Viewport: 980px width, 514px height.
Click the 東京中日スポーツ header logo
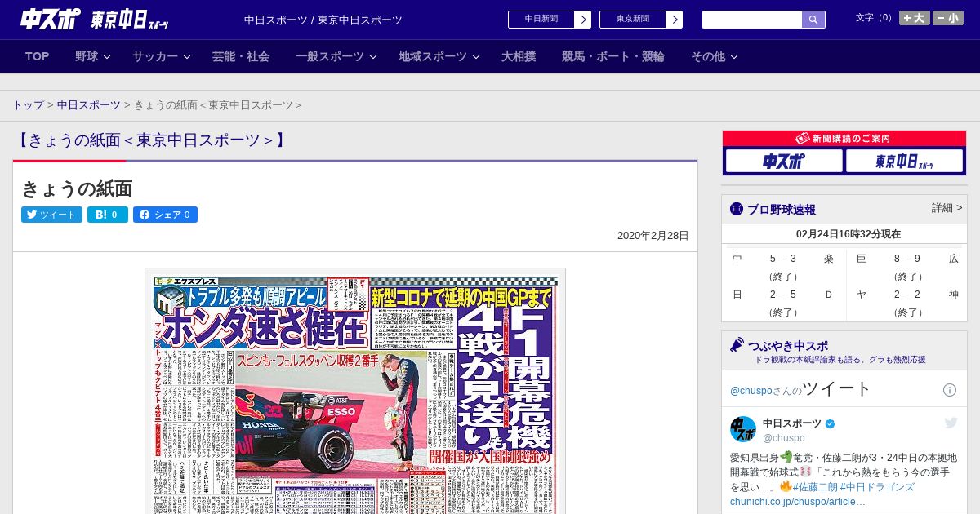[130, 20]
